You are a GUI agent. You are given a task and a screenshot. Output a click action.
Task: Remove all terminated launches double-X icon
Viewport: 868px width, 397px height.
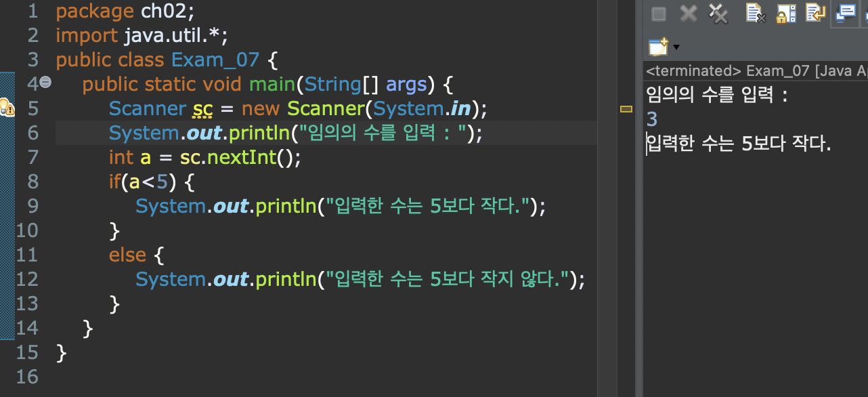pos(718,13)
